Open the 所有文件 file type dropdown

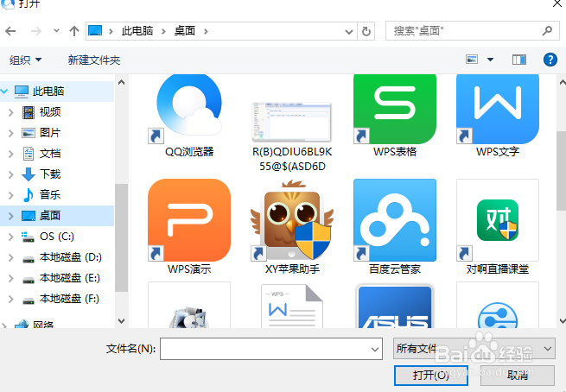pyautogui.click(x=474, y=348)
